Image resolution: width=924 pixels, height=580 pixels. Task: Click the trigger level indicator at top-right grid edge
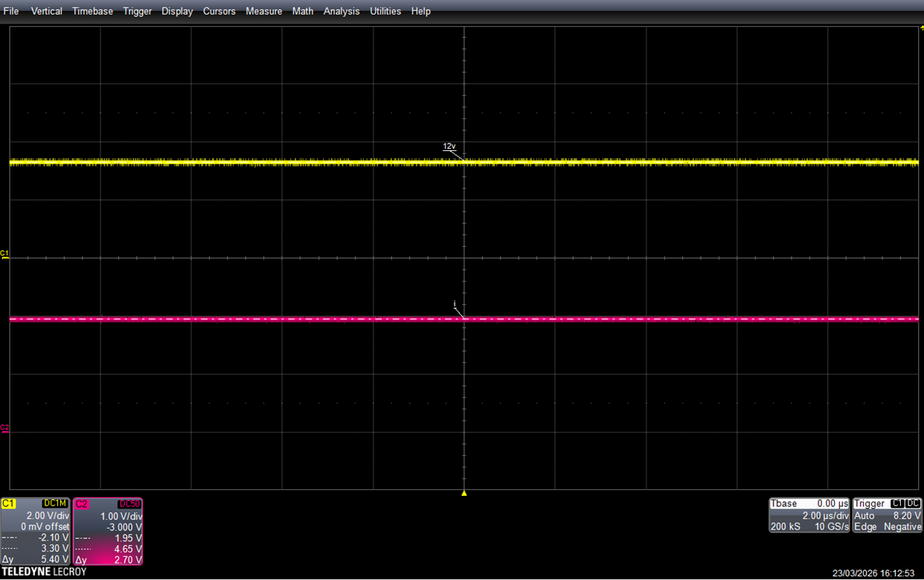click(x=921, y=28)
